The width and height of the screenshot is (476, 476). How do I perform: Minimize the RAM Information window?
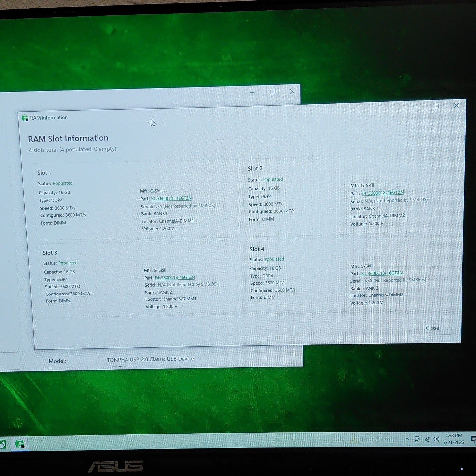point(418,107)
